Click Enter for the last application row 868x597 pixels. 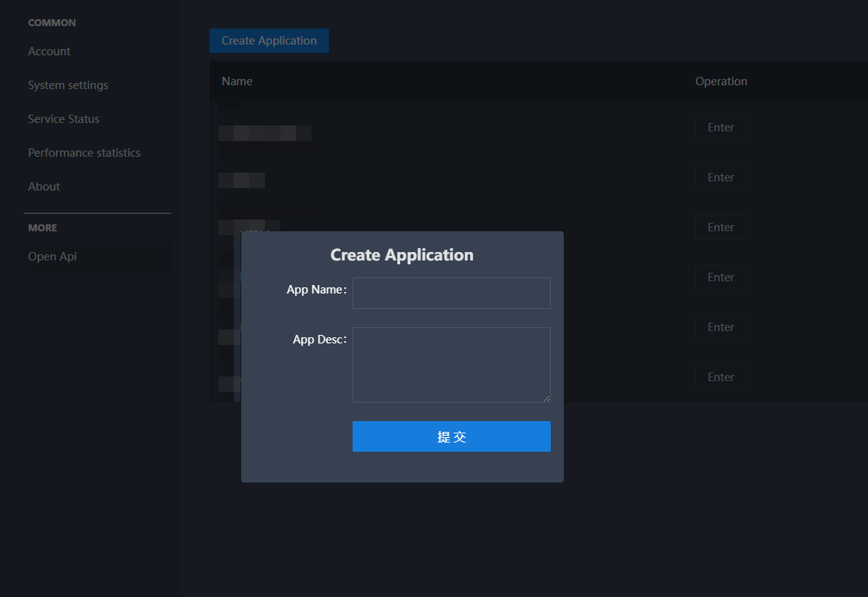tap(721, 377)
